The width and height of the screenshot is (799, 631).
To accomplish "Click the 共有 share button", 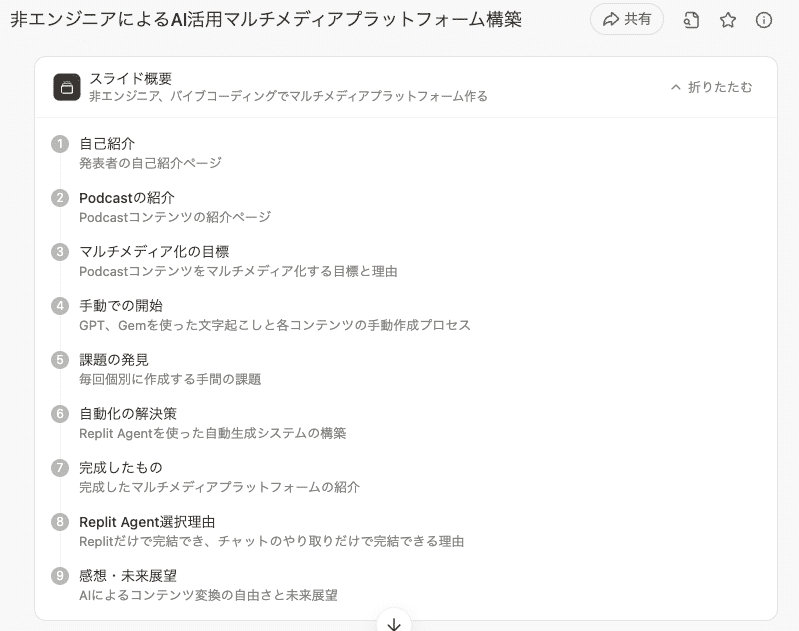I will (627, 19).
